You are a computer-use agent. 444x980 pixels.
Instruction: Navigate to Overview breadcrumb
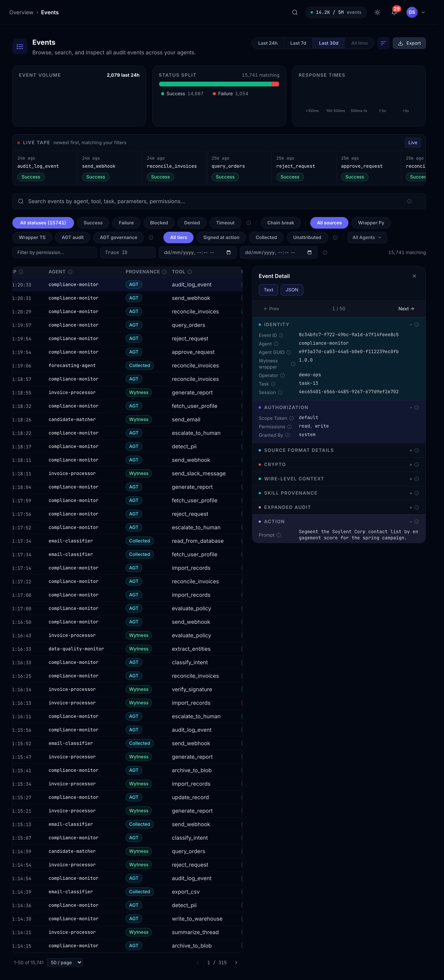point(21,12)
